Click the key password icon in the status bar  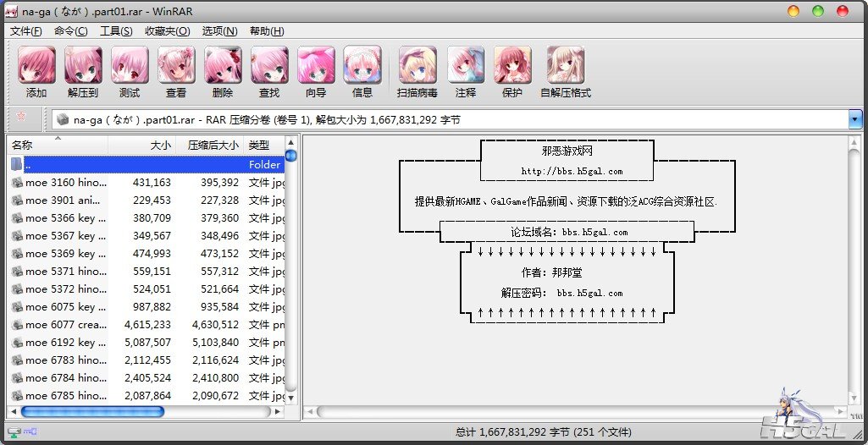point(30,431)
